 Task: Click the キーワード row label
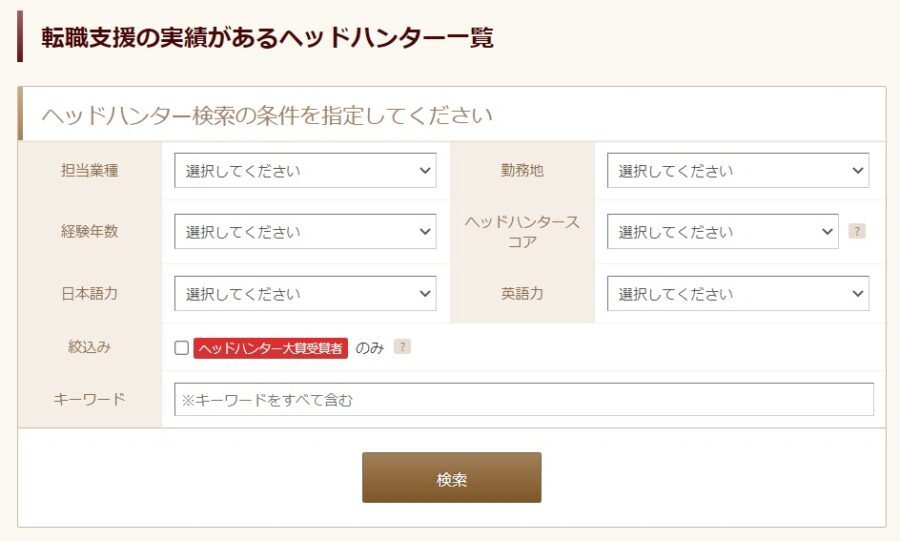[90, 399]
